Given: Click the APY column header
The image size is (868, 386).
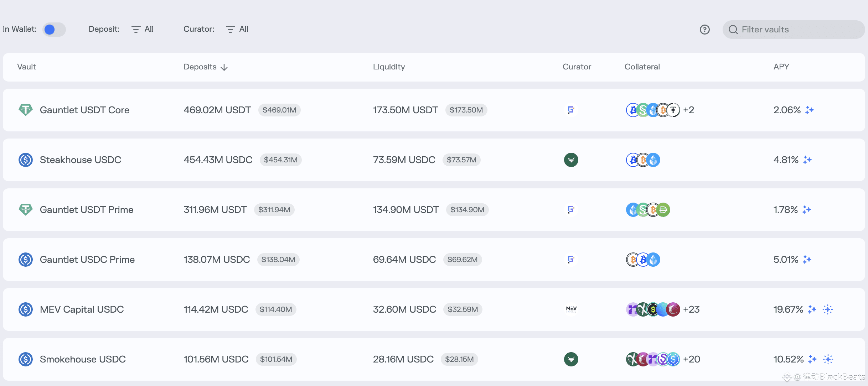Looking at the screenshot, I should (781, 67).
